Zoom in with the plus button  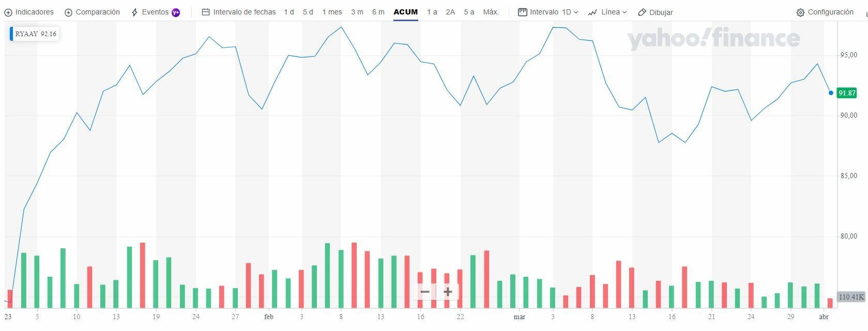click(448, 292)
